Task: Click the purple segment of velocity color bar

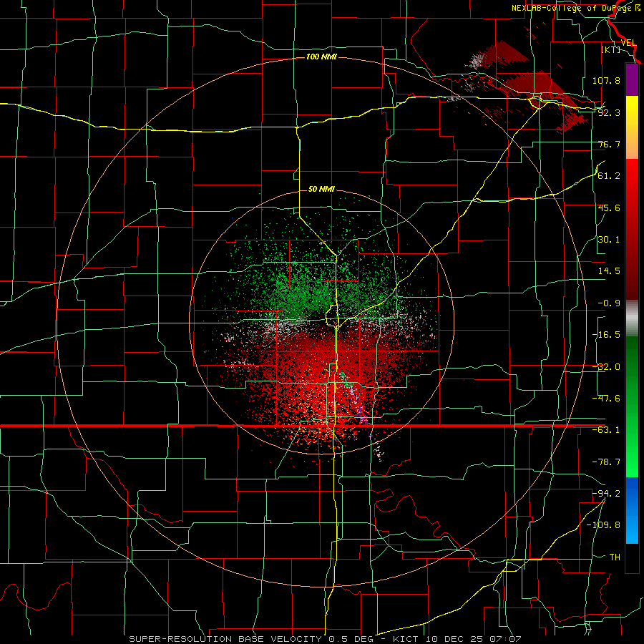Action: coord(632,79)
